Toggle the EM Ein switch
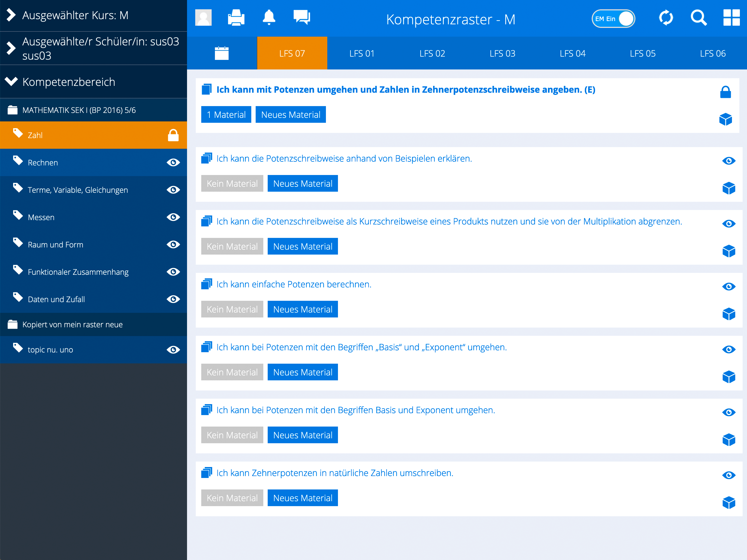Viewport: 747px width, 560px height. (x=613, y=19)
